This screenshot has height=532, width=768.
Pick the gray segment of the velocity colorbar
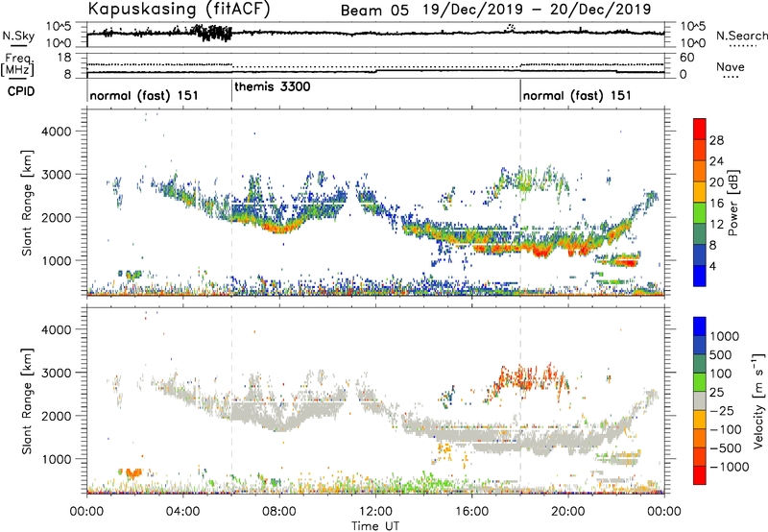point(700,400)
